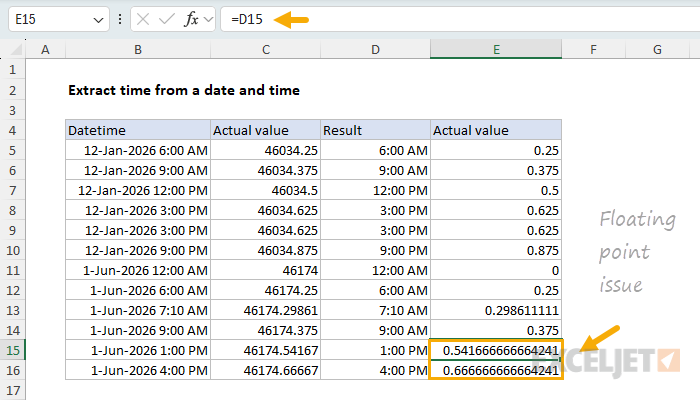The height and width of the screenshot is (400, 700).
Task: Click result cell '7:10 AM'
Action: (x=375, y=310)
